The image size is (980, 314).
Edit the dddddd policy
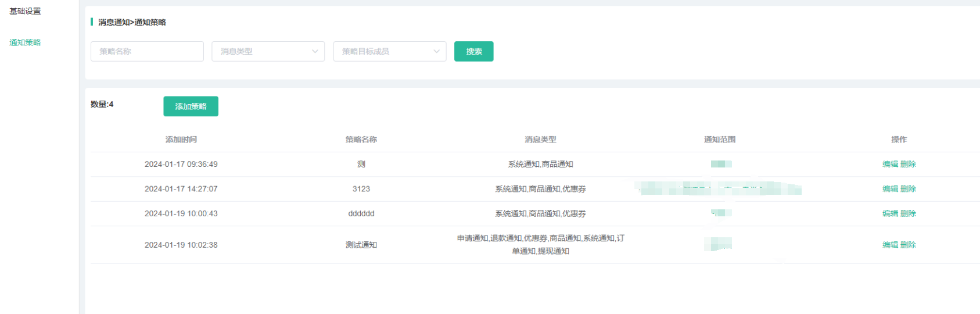point(890,213)
